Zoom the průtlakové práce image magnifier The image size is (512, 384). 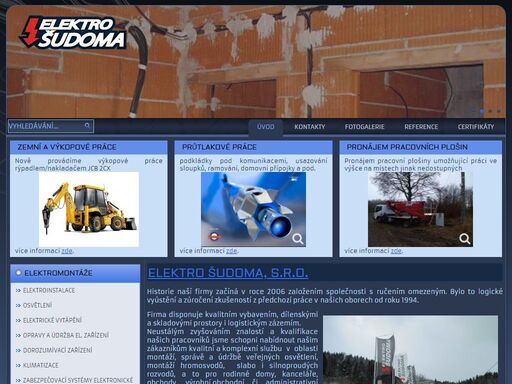click(298, 239)
